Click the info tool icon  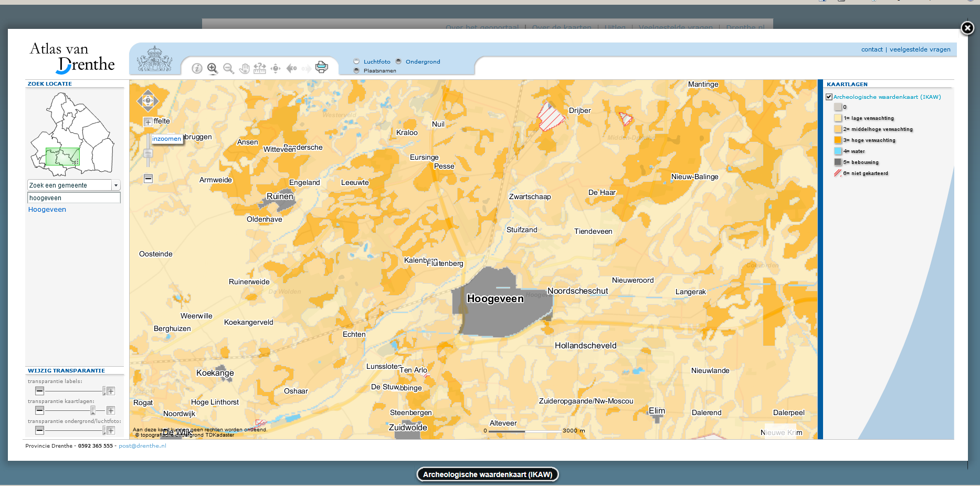pos(197,68)
